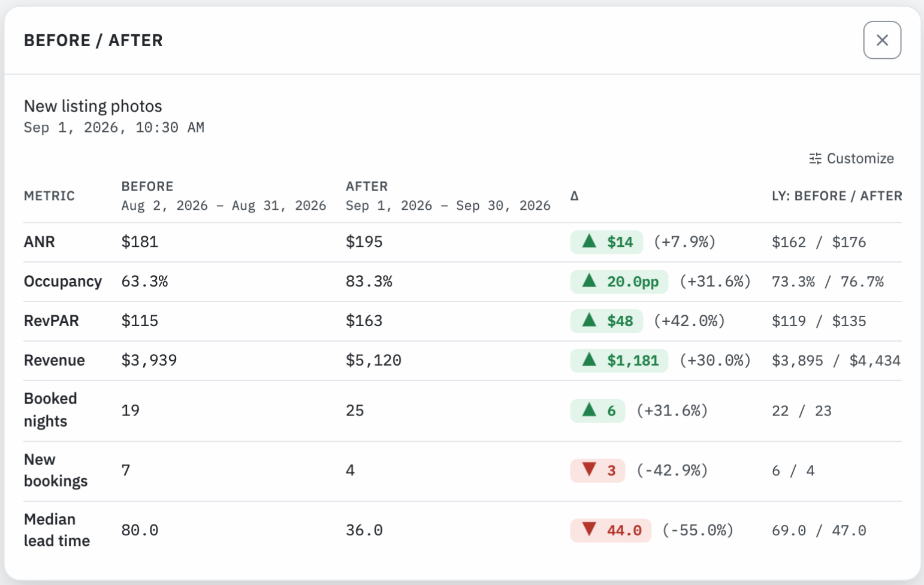Image resolution: width=924 pixels, height=585 pixels.
Task: Click the after date range Sep 1 – Sep 30
Action: point(448,206)
